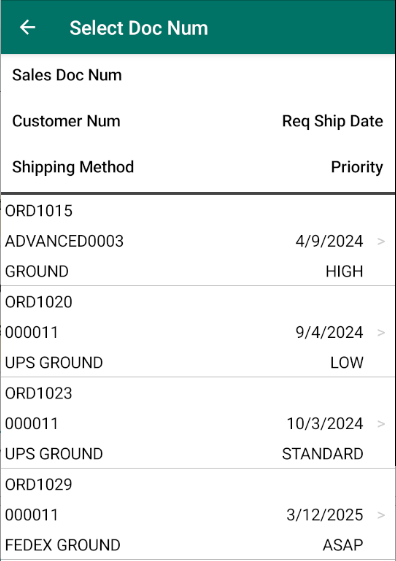Select order ORD1029
The height and width of the screenshot is (561, 396).
pyautogui.click(x=198, y=514)
